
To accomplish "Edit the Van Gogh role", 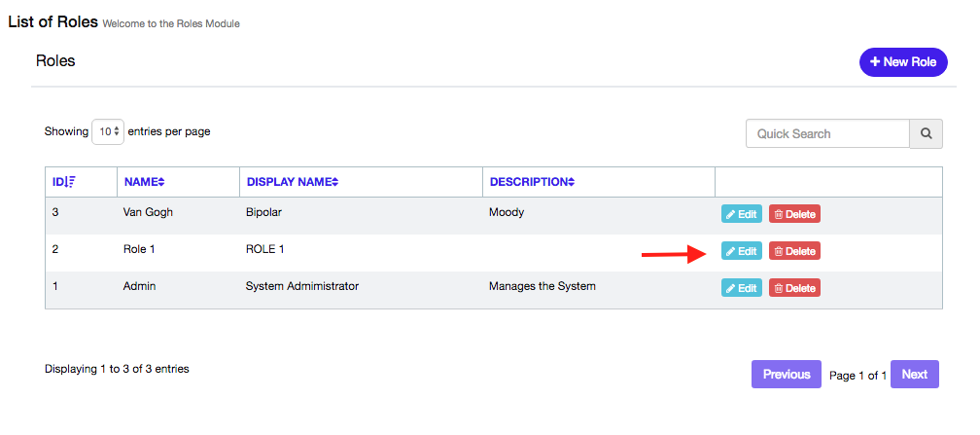I will pos(741,214).
